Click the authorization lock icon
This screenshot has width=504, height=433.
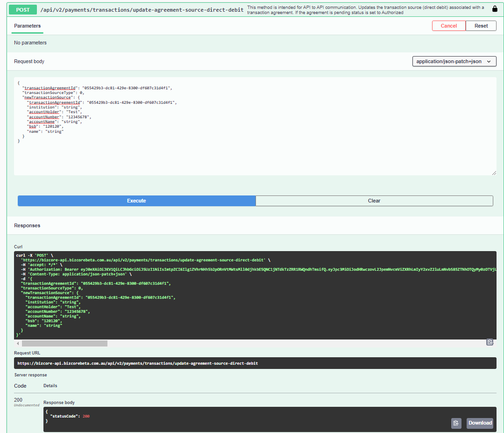(495, 9)
